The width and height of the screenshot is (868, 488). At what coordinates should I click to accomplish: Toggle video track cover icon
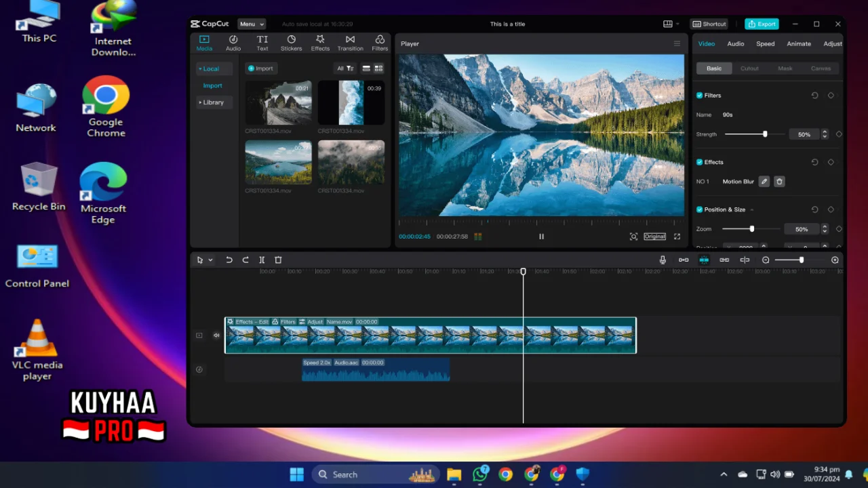pos(199,335)
